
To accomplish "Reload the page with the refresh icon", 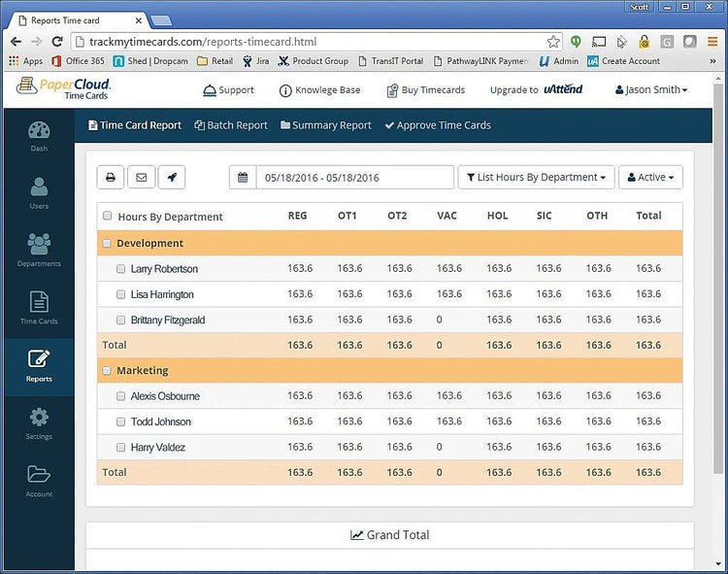I will point(57,42).
